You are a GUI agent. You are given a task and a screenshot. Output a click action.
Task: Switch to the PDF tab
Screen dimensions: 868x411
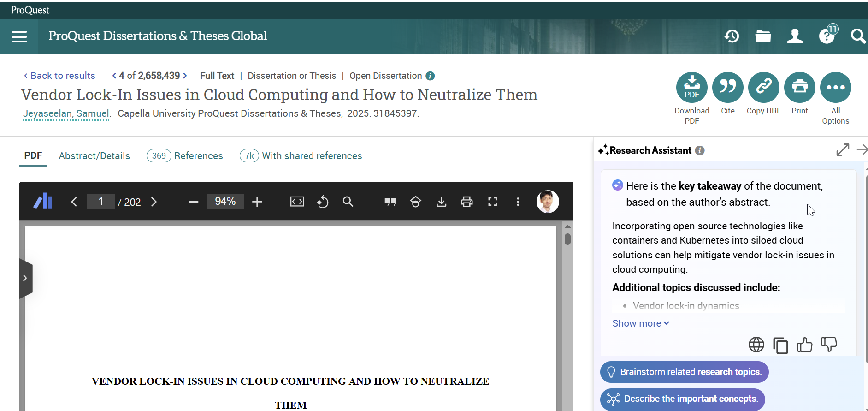tap(33, 156)
